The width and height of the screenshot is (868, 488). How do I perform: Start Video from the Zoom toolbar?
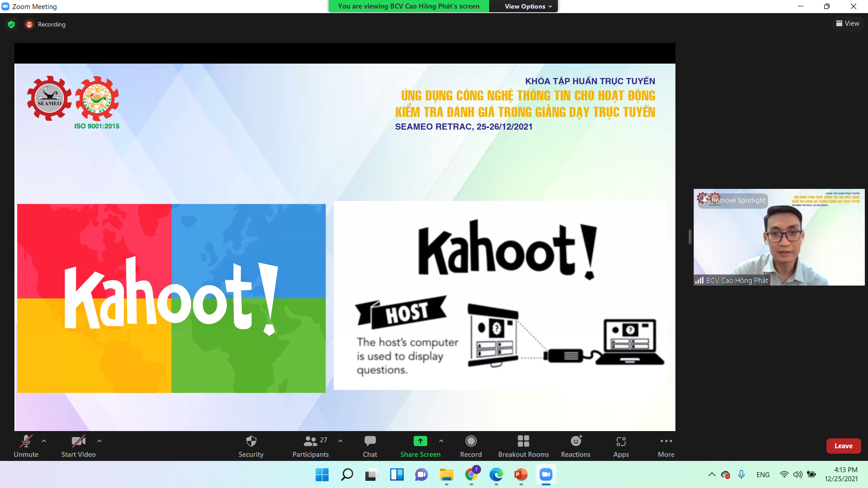(79, 446)
